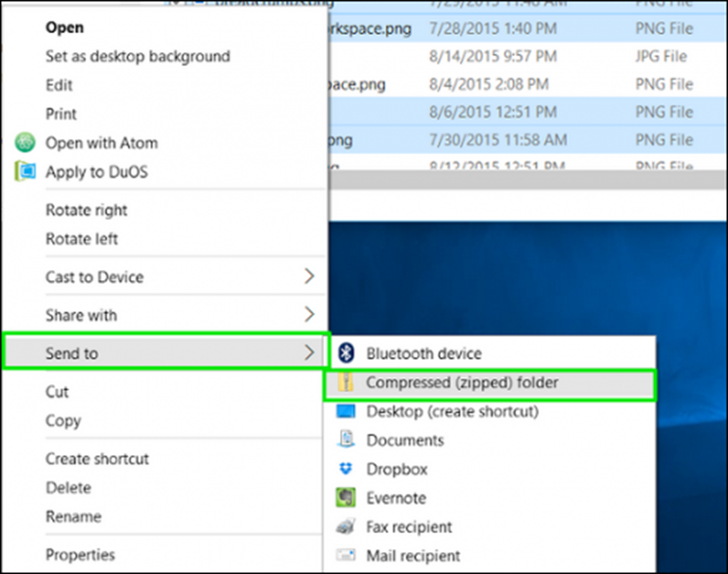Expand the Share with submenu arrow
728x574 pixels.
(x=308, y=315)
